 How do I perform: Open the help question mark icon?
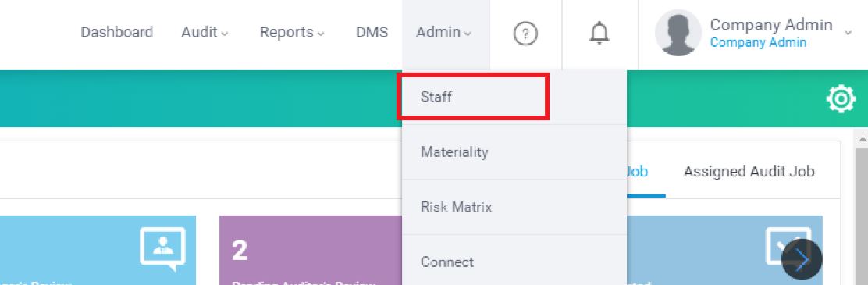pyautogui.click(x=525, y=34)
